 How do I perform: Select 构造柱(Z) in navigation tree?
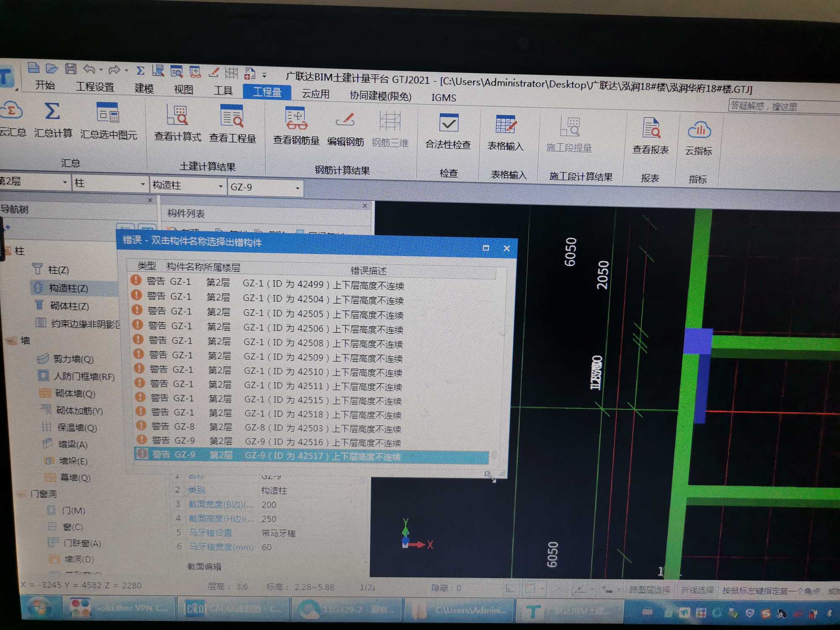coord(68,288)
